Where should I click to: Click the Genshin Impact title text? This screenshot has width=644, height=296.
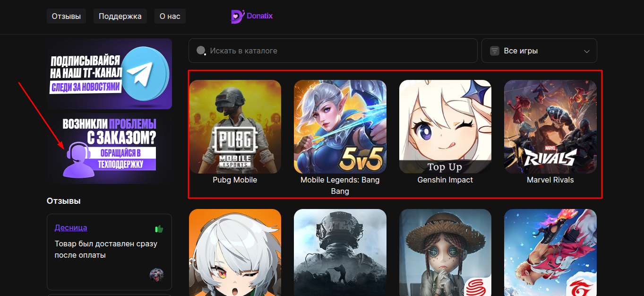(x=445, y=180)
